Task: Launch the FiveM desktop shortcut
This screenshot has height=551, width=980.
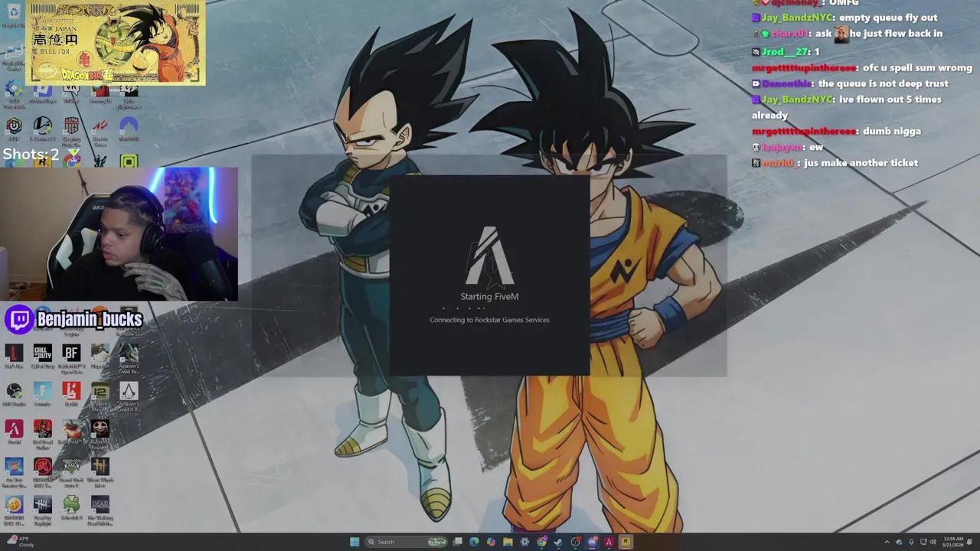Action: [14, 432]
